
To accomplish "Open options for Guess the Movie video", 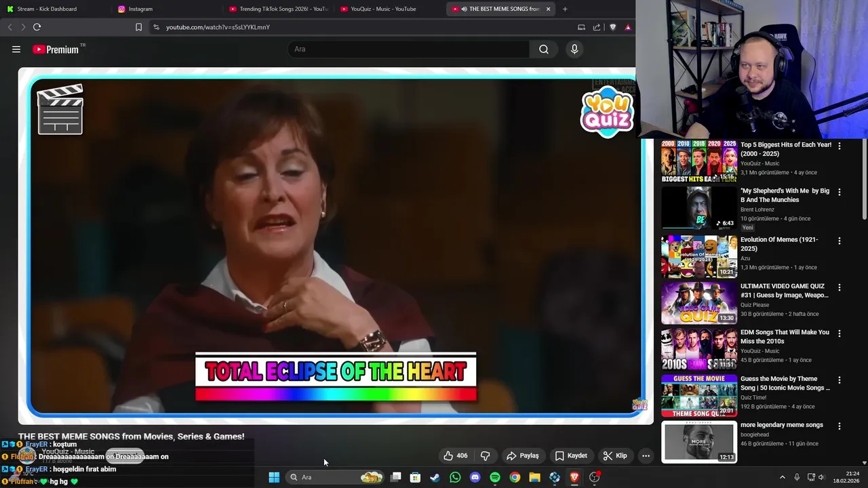I will 840,380.
